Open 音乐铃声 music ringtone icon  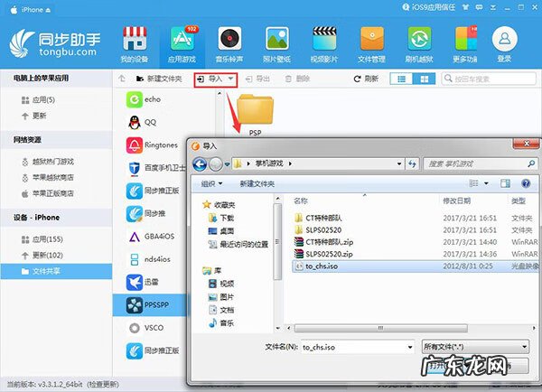(229, 39)
